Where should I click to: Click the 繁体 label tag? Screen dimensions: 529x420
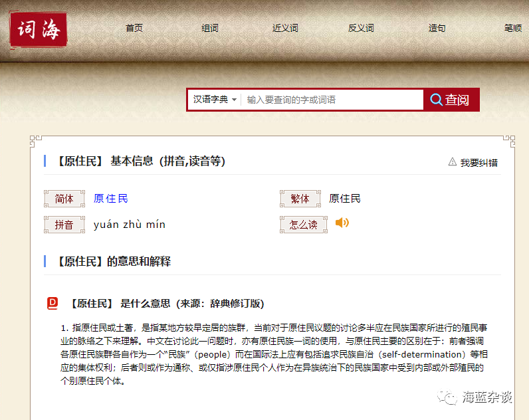(300, 199)
